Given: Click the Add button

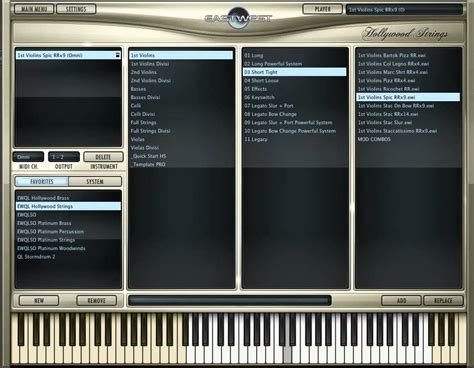Looking at the screenshot, I should pyautogui.click(x=401, y=300).
